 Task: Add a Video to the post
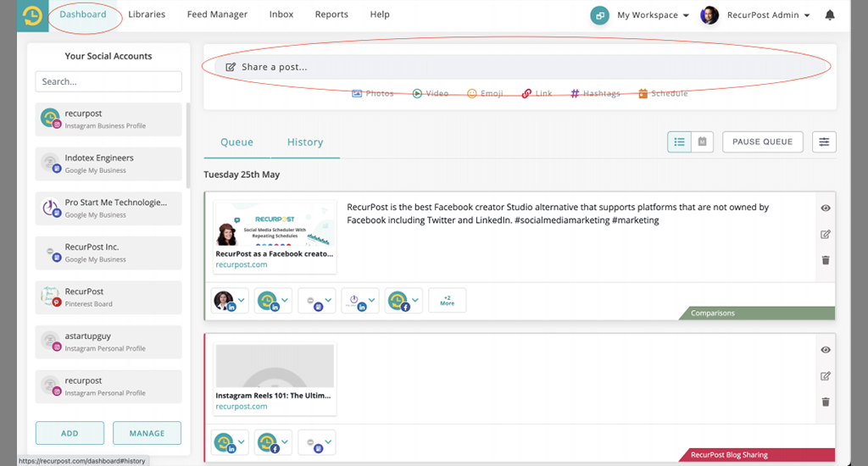430,93
